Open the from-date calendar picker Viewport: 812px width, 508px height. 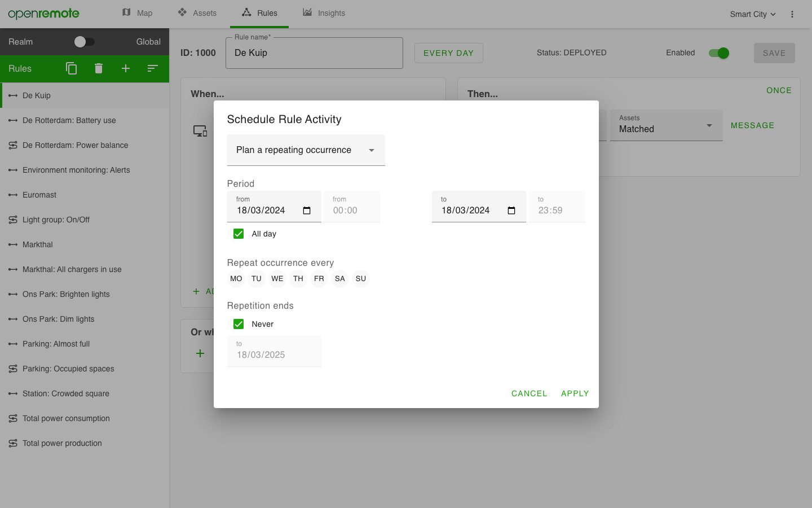307,210
